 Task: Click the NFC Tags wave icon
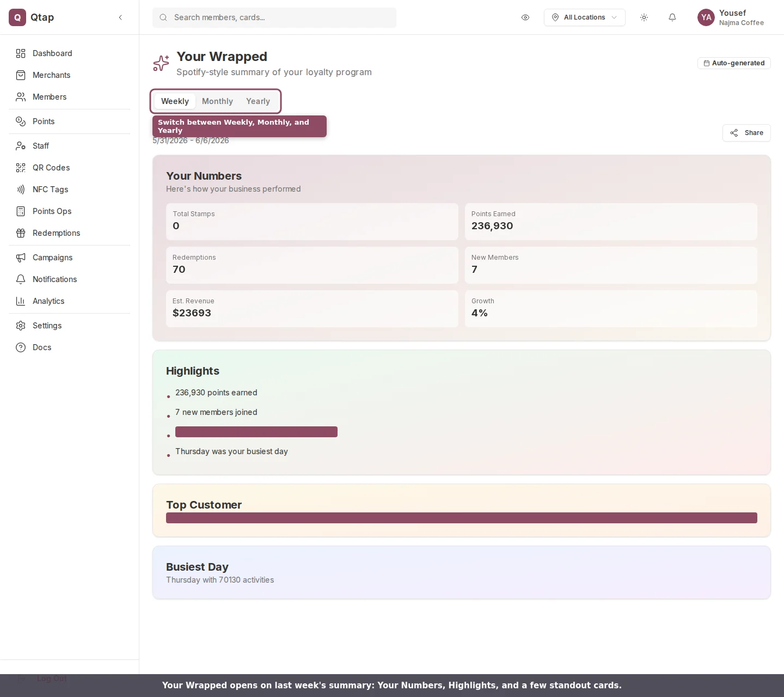tap(21, 189)
